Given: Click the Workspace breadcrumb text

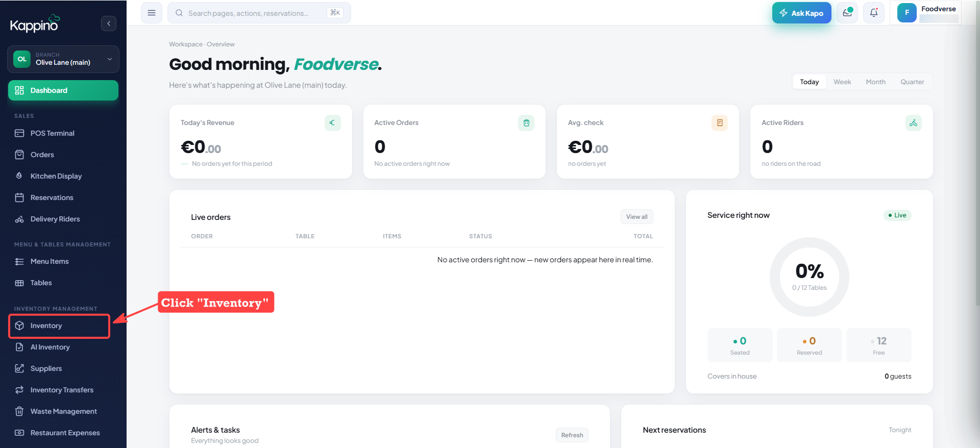Looking at the screenshot, I should coord(186,44).
